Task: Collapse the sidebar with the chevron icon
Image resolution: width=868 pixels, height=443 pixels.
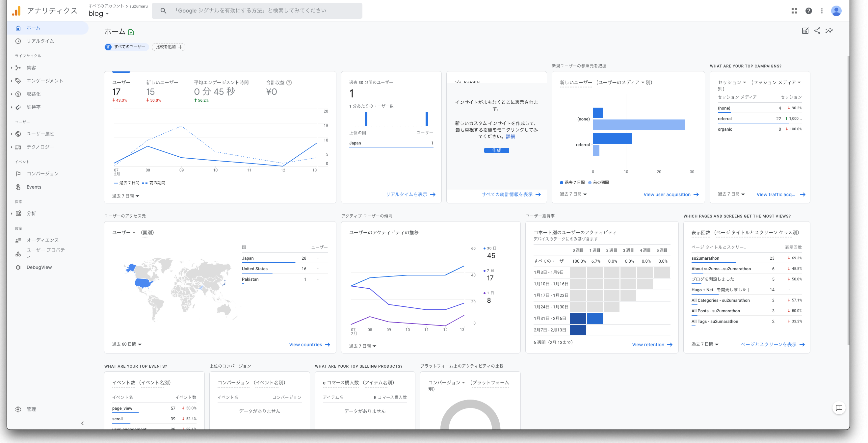Action: 83,423
